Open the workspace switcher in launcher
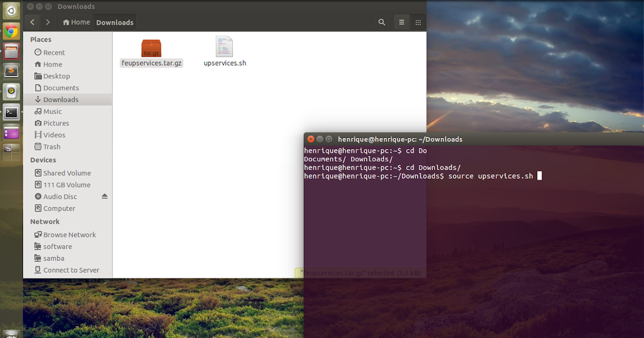 (x=11, y=152)
